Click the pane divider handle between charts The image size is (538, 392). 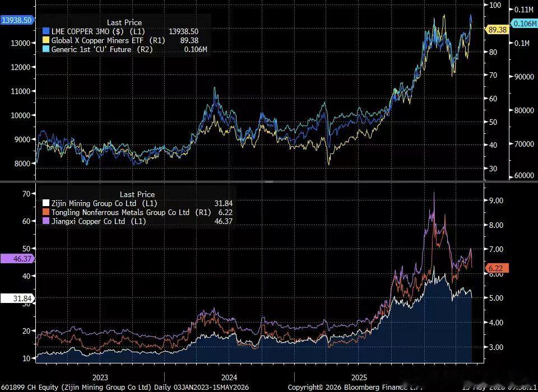pos(269,181)
